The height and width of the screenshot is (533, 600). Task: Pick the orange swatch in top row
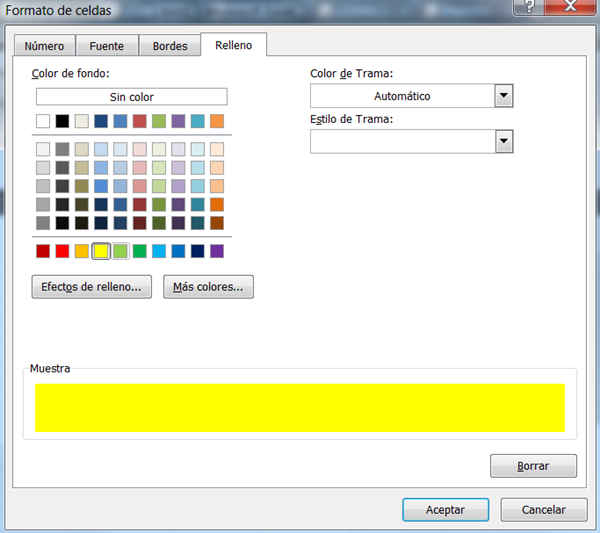(x=217, y=121)
